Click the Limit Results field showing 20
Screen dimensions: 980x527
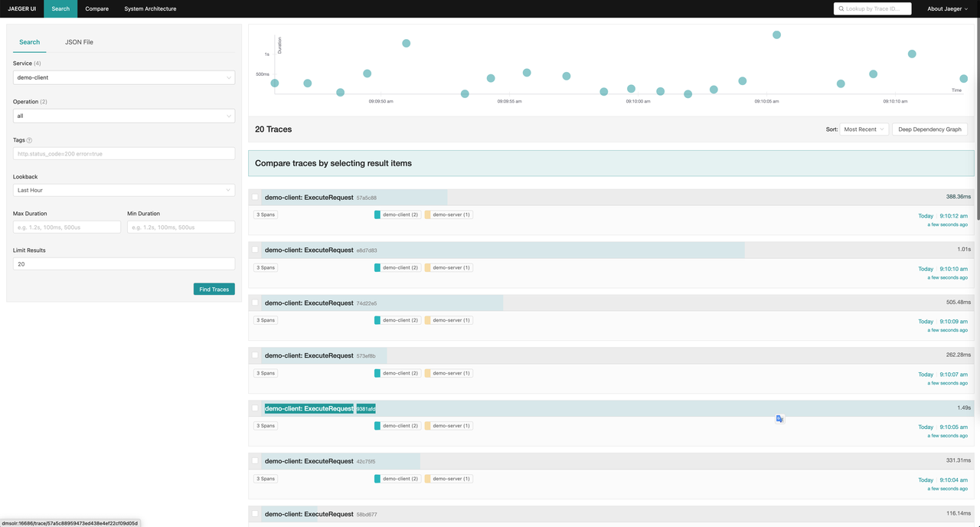[x=124, y=263]
